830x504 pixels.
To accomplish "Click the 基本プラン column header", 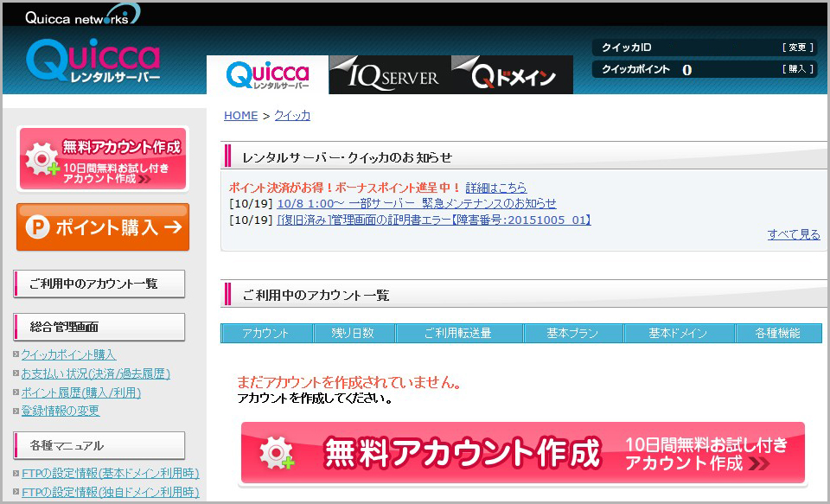I will coord(572,334).
